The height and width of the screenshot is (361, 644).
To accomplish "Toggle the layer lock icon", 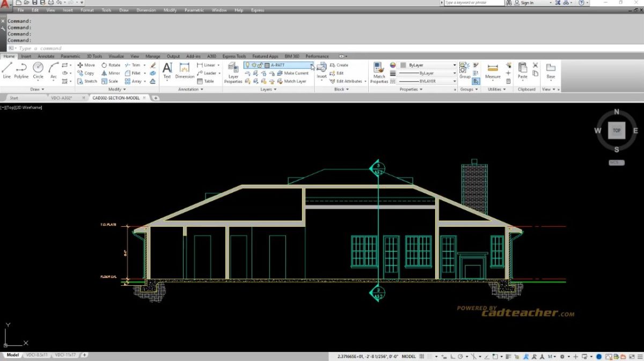I will pyautogui.click(x=259, y=65).
